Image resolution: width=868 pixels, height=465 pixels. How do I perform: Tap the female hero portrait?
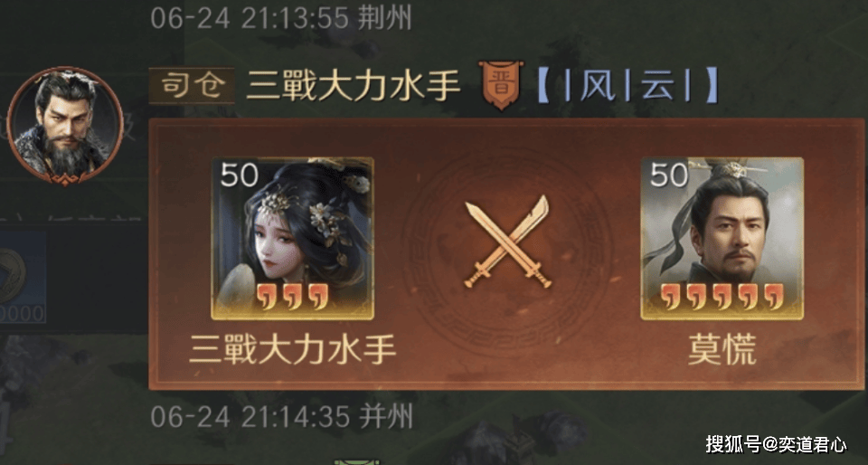292,239
